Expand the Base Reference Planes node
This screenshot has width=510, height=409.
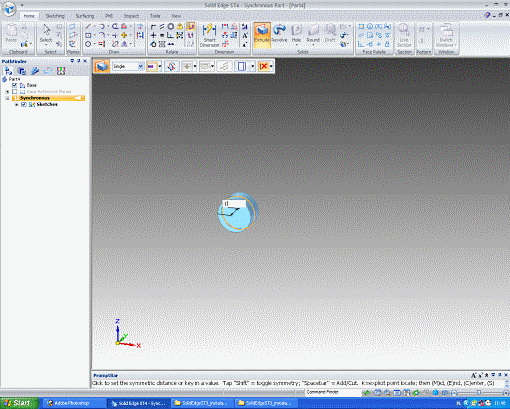(7, 92)
